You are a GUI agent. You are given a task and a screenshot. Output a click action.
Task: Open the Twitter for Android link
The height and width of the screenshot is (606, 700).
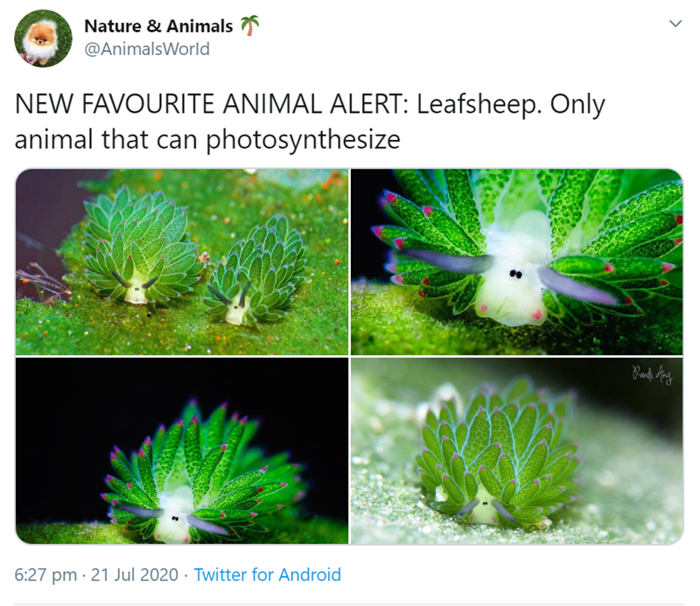coord(267,575)
